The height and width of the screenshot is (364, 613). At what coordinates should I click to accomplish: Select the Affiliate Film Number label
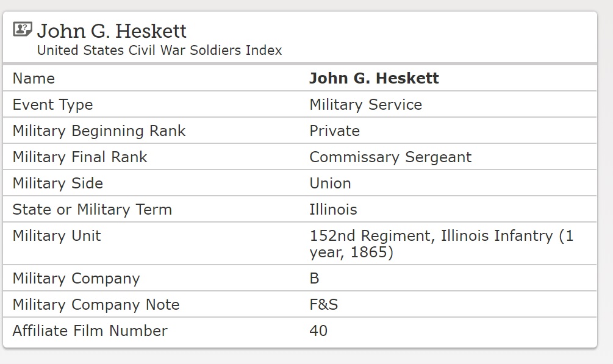[x=90, y=331]
